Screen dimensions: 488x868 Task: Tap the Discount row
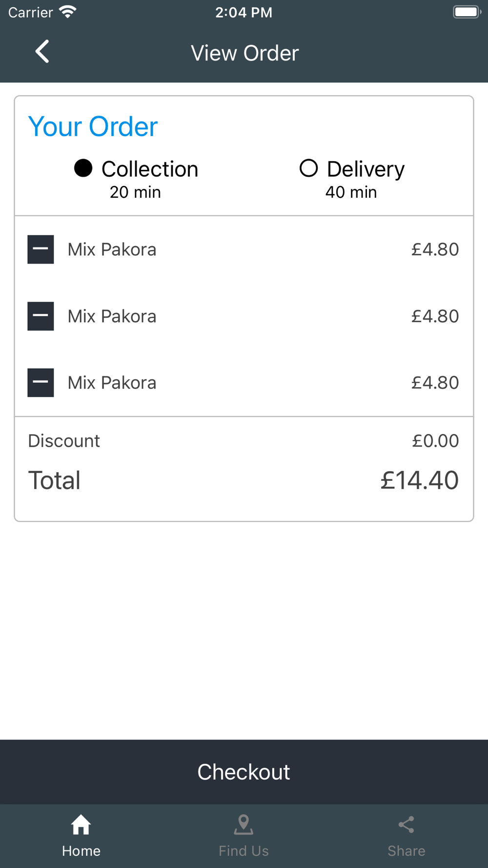tap(244, 441)
